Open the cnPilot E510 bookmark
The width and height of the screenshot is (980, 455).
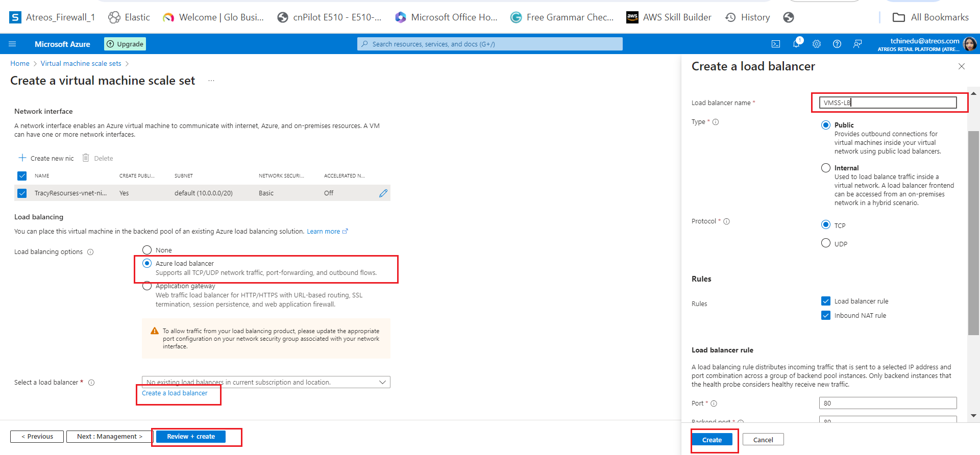tap(330, 17)
